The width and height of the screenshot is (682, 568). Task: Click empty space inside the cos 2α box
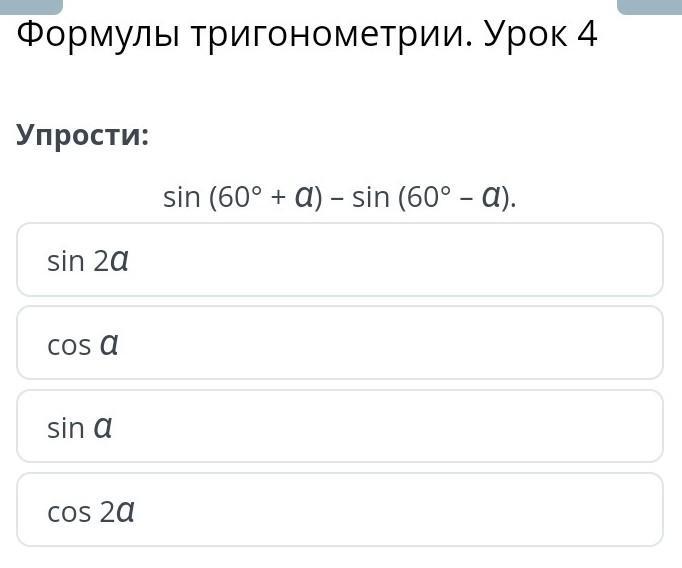pyautogui.click(x=391, y=510)
